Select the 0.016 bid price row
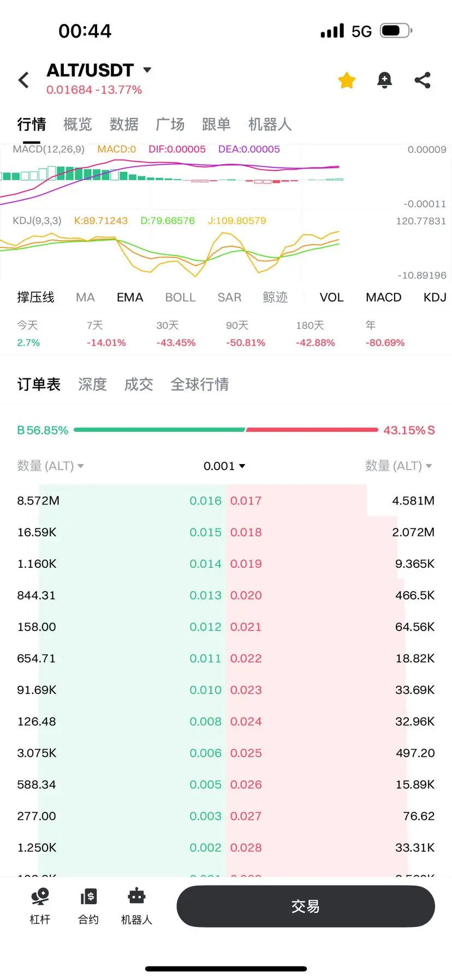Viewport: 452px width, 980px height. (x=205, y=501)
